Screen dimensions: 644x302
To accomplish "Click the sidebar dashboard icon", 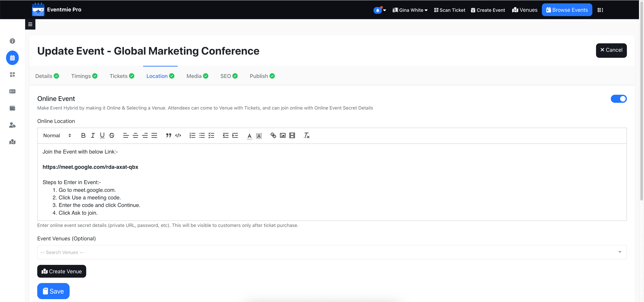I will (x=12, y=41).
